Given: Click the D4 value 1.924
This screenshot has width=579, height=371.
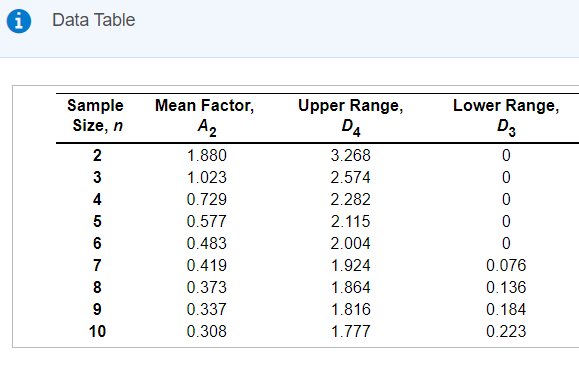Looking at the screenshot, I should pos(350,265).
